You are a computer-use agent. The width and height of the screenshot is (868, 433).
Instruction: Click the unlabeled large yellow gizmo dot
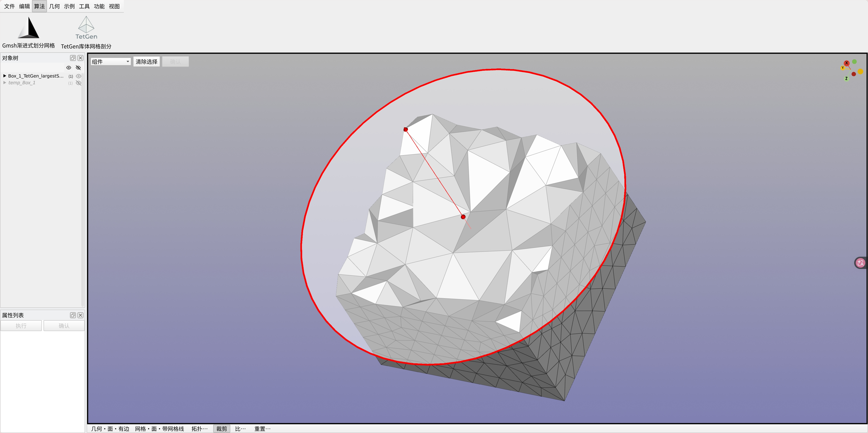[x=860, y=71]
